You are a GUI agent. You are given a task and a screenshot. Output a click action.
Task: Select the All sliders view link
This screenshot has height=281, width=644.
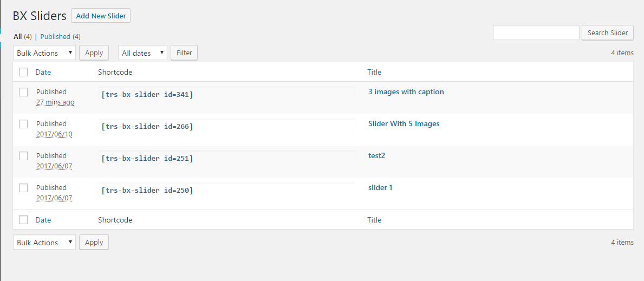(x=18, y=37)
